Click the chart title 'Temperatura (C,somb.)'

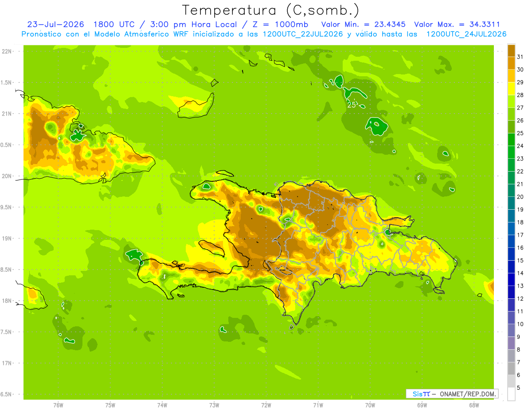(270, 10)
